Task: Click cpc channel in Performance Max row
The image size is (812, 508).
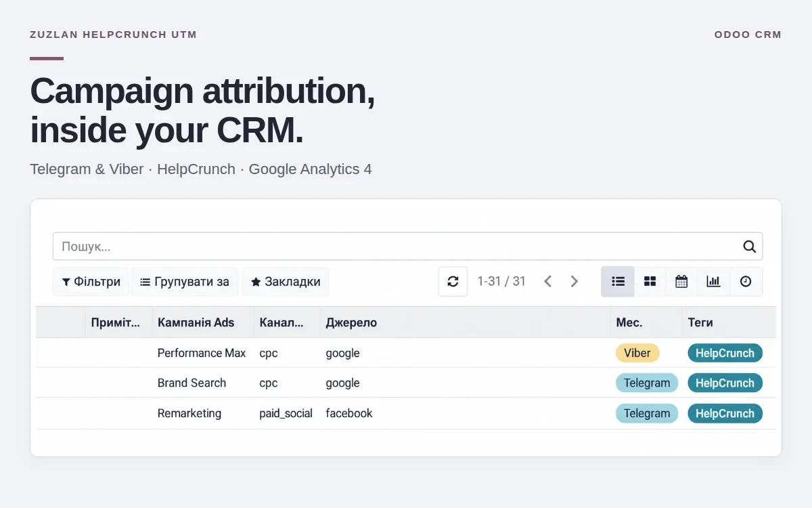Action: (269, 353)
